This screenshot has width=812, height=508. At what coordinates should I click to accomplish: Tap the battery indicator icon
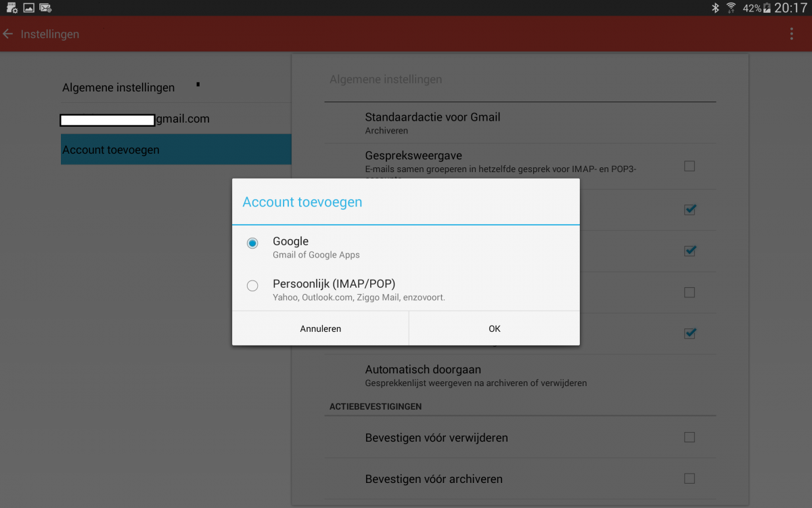click(x=767, y=8)
